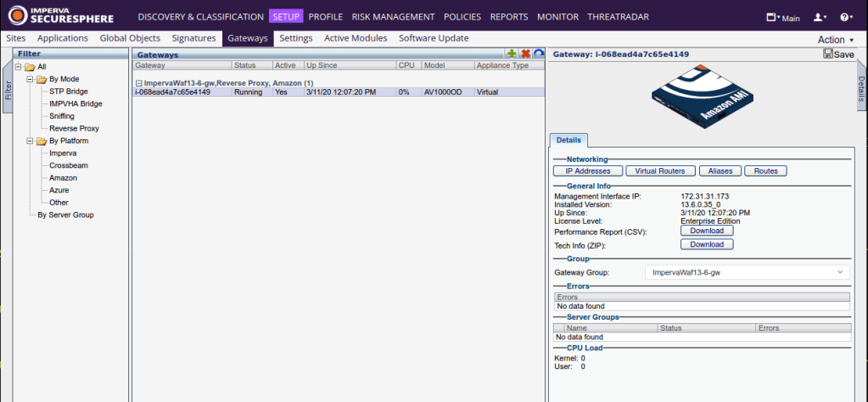Click the IP Addresses button
868x402 pixels.
coord(594,170)
